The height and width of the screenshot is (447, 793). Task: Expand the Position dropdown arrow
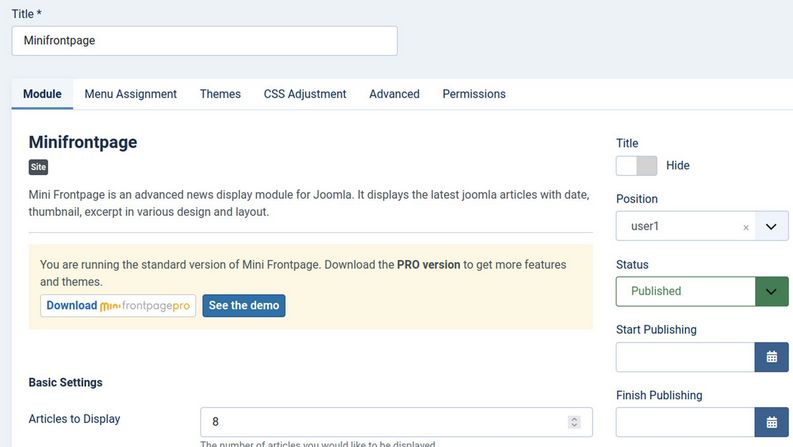(x=771, y=226)
